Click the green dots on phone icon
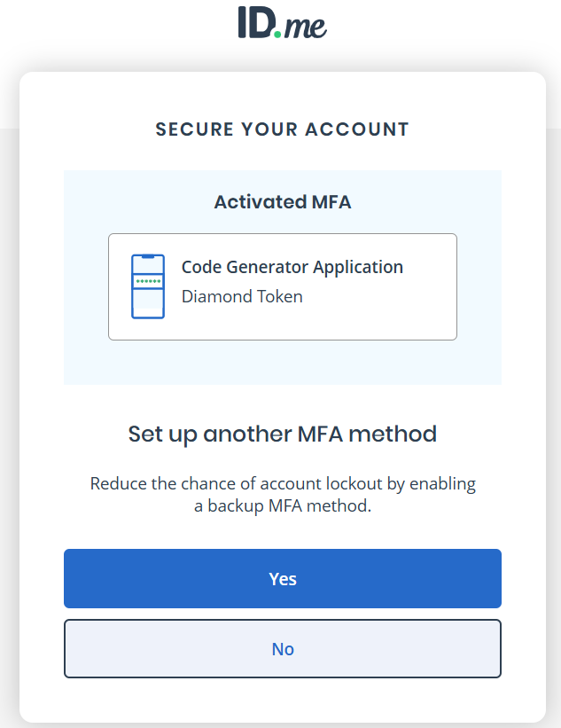This screenshot has height=728, width=561. tap(148, 281)
